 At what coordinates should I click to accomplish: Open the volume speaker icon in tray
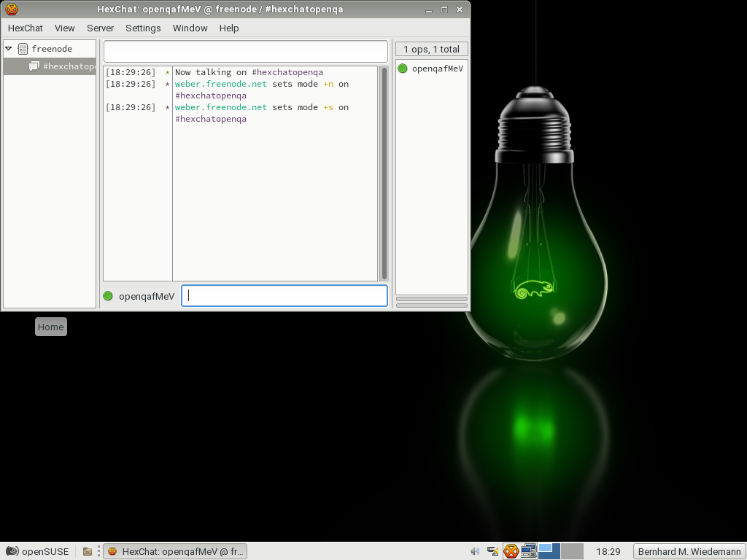(x=475, y=551)
